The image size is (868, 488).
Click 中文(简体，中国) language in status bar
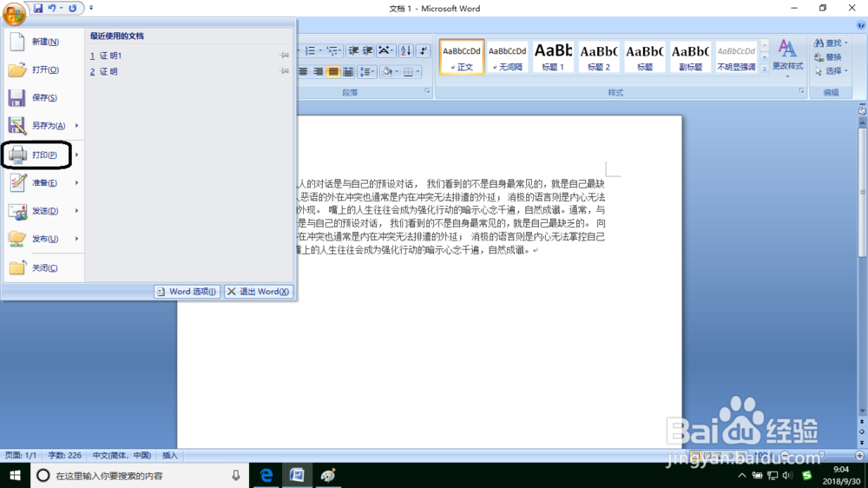coord(122,455)
